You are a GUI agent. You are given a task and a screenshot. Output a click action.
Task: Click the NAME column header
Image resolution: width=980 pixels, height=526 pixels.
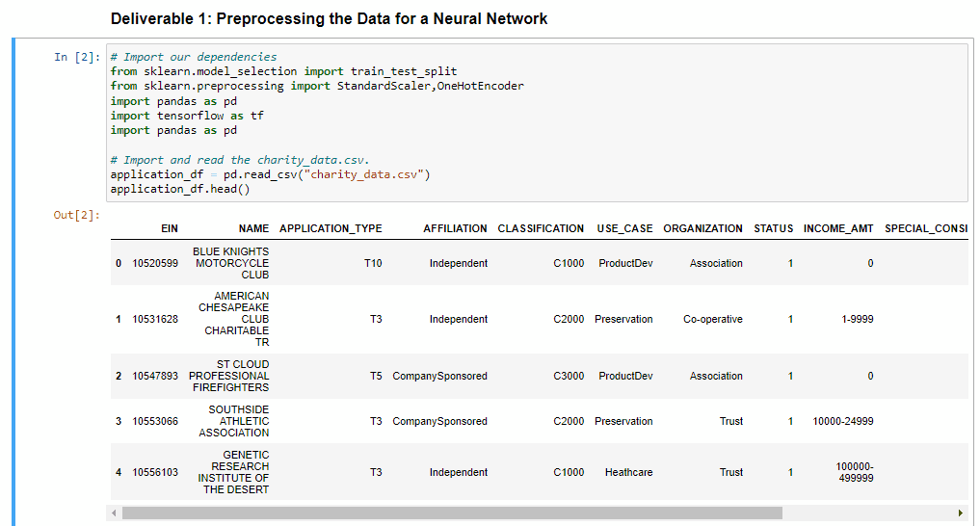coord(253,228)
